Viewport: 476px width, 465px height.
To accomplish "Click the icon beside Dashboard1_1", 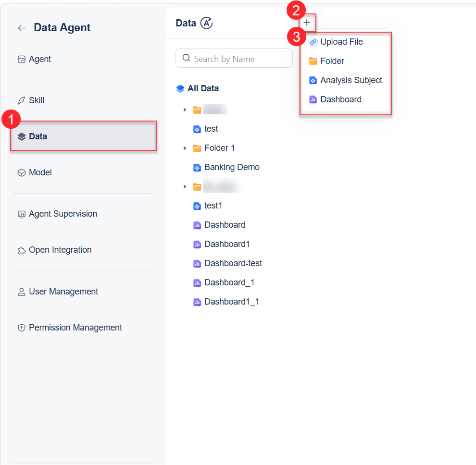I will pyautogui.click(x=197, y=303).
